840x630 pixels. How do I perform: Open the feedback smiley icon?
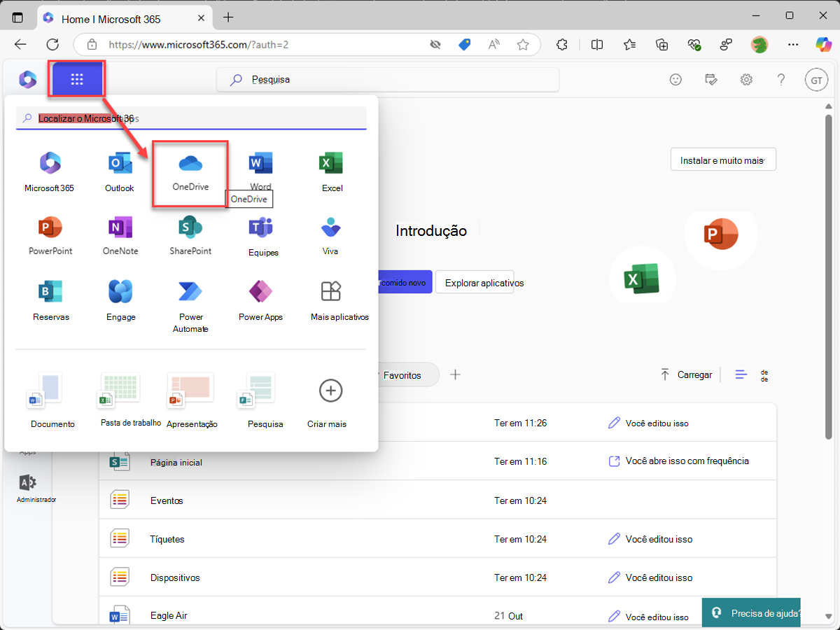(675, 80)
